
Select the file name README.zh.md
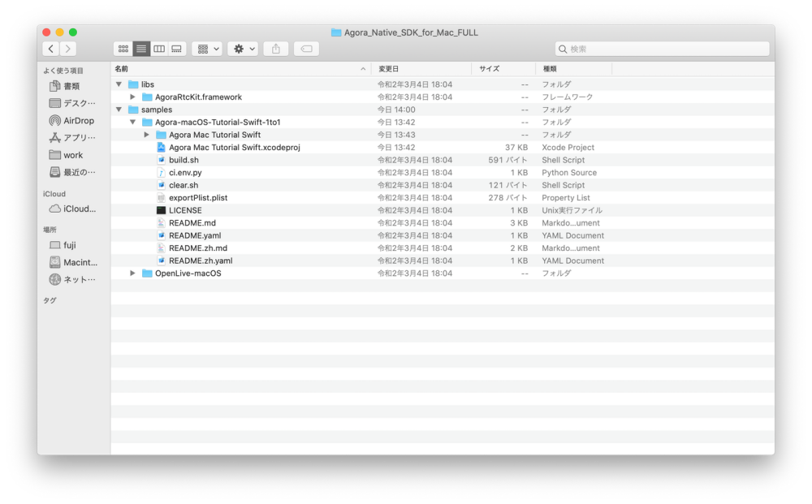[x=198, y=248]
